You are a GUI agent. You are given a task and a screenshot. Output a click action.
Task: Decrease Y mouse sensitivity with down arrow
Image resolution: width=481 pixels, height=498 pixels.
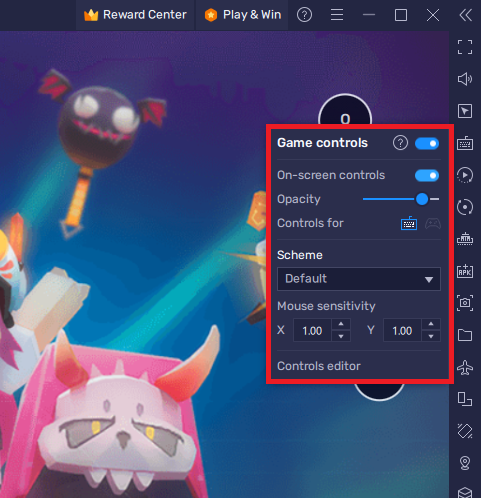pos(431,336)
